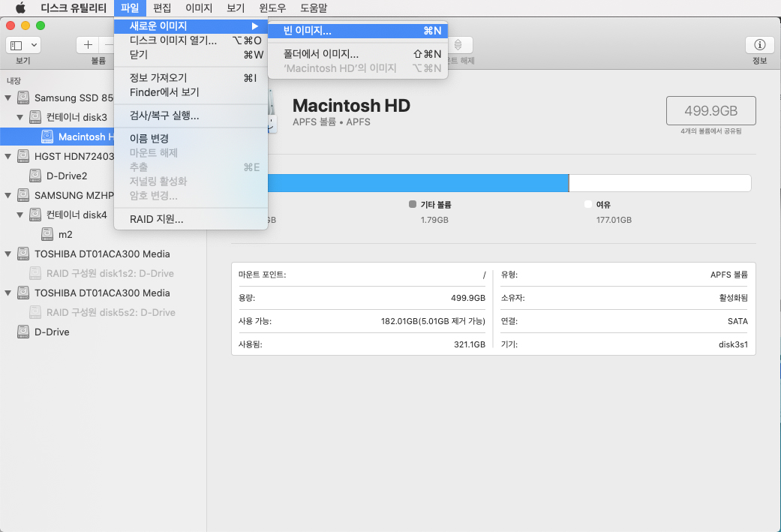Open the 편집 menu
Screen dimensions: 781x532
pos(162,8)
